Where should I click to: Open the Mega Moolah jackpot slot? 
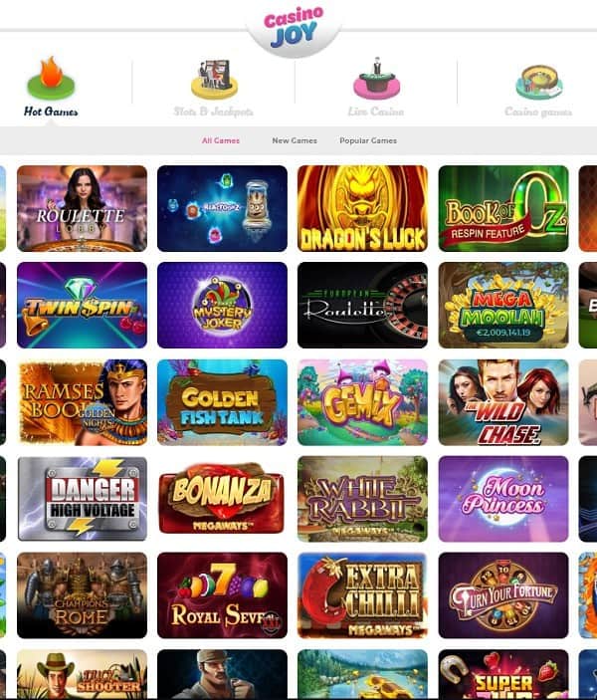point(503,306)
